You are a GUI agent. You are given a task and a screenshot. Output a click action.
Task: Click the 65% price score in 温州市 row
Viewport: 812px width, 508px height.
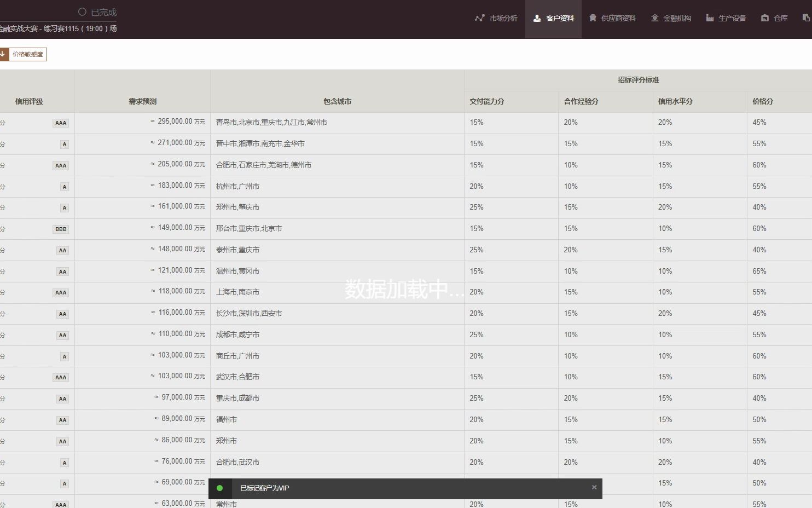(759, 271)
